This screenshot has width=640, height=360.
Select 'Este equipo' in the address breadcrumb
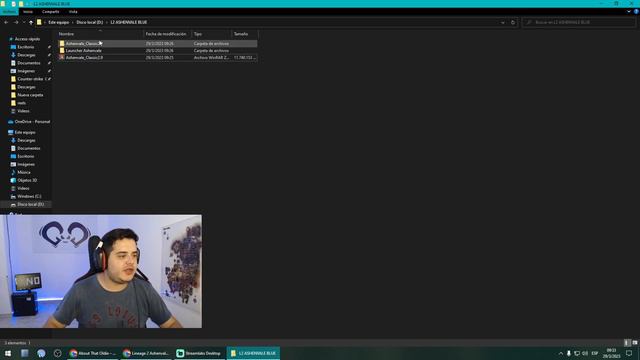tap(59, 22)
